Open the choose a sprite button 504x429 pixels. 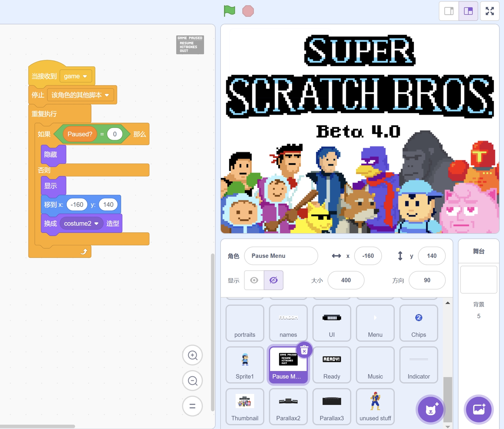(x=430, y=410)
